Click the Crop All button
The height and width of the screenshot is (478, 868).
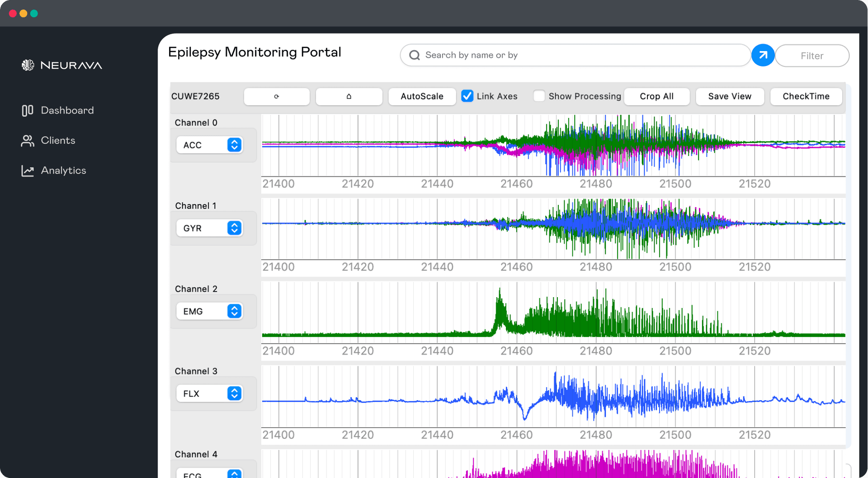click(656, 96)
